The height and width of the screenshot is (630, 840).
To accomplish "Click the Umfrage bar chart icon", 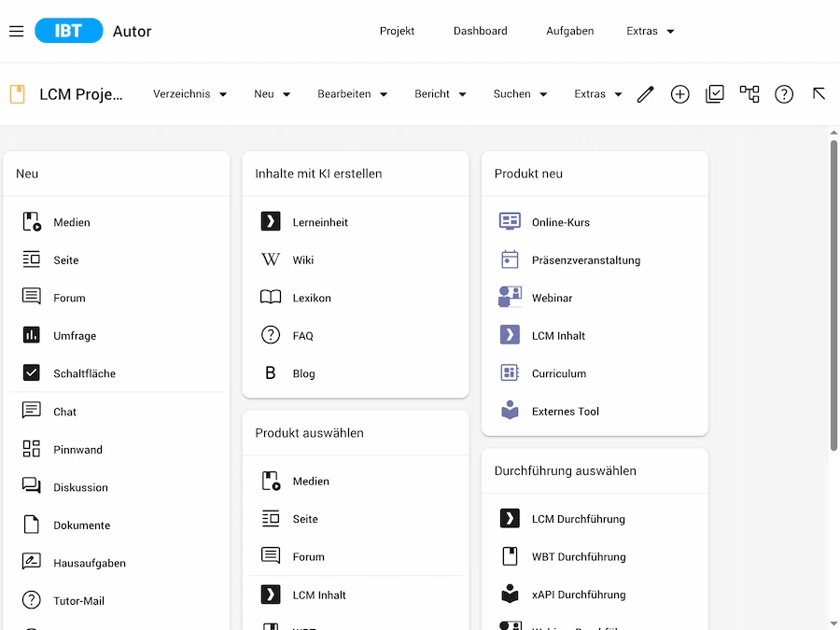I will coord(32,335).
